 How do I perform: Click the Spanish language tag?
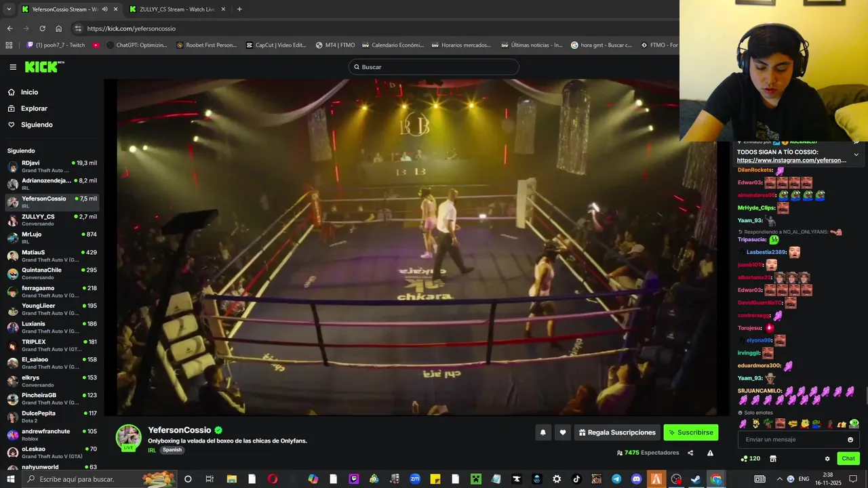pos(172,450)
